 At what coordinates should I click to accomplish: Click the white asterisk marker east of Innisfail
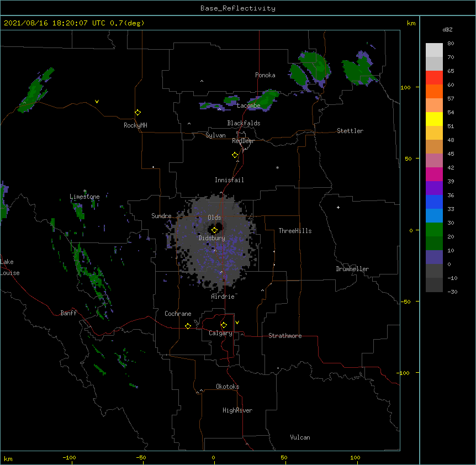[x=277, y=168]
